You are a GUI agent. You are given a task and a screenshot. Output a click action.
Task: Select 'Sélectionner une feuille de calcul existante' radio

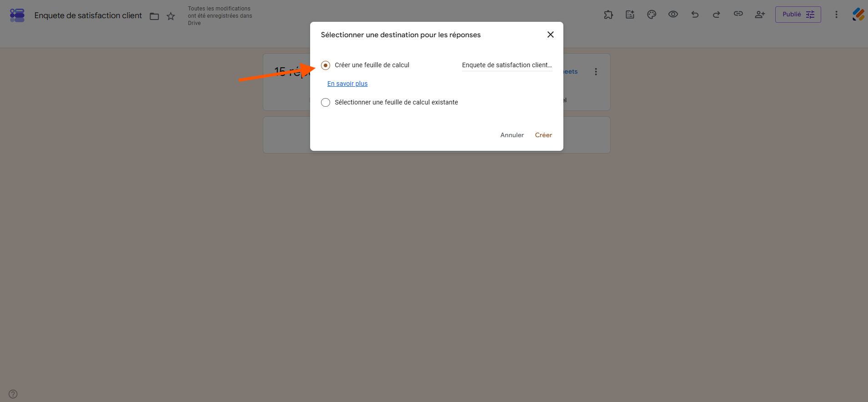pos(326,103)
